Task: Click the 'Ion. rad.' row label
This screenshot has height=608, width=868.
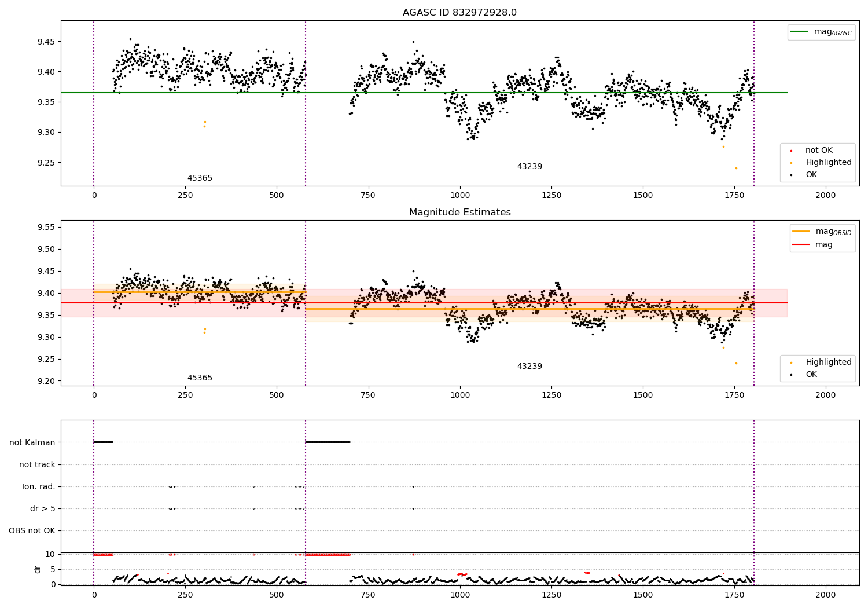Action: click(39, 486)
